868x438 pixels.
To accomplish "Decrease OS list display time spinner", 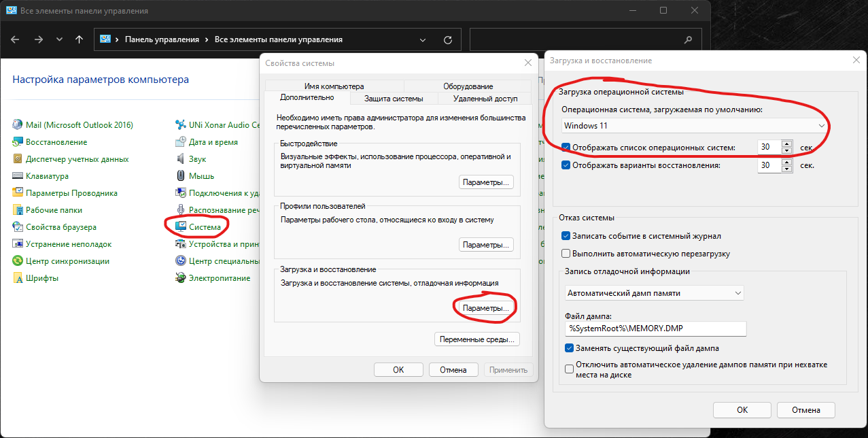I will pos(787,151).
